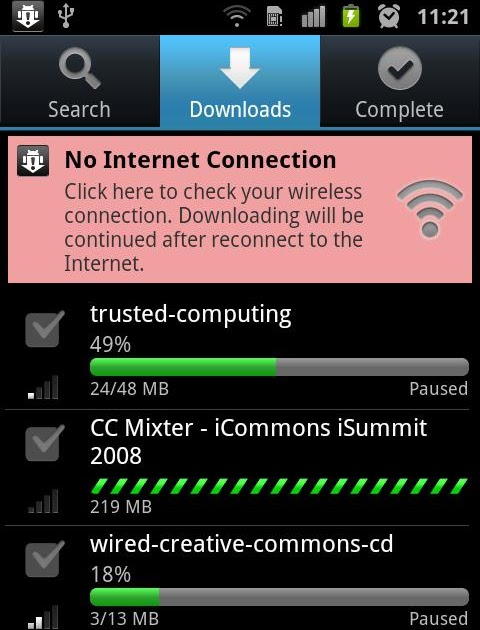Screen dimensions: 480x630
Task: Tap the Paused label on trusted-computing
Action: click(439, 389)
